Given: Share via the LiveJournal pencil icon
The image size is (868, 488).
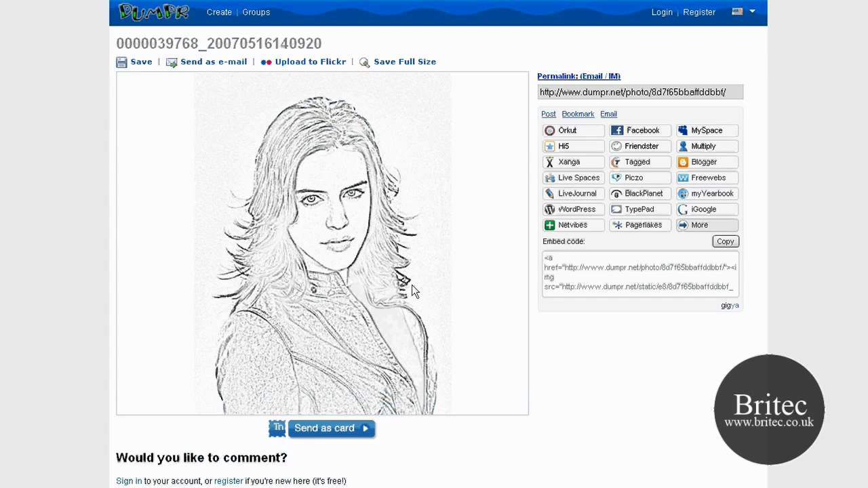Looking at the screenshot, I should tap(549, 193).
